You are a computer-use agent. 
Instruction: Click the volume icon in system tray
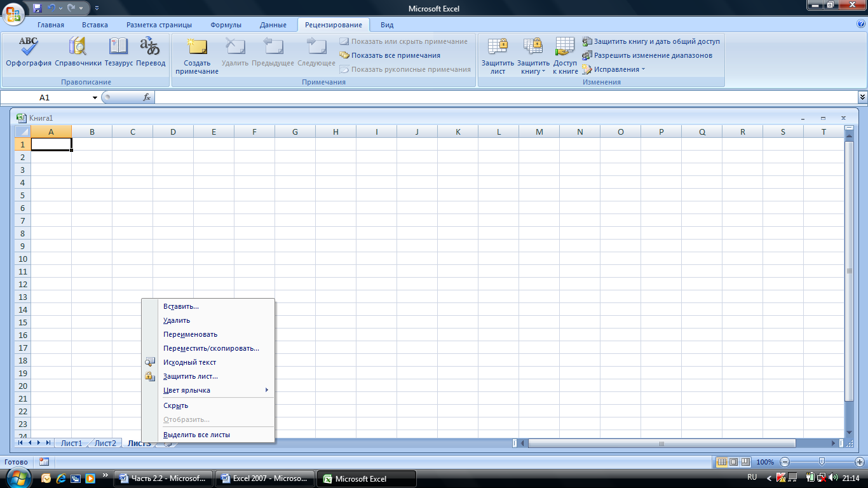[x=833, y=478]
